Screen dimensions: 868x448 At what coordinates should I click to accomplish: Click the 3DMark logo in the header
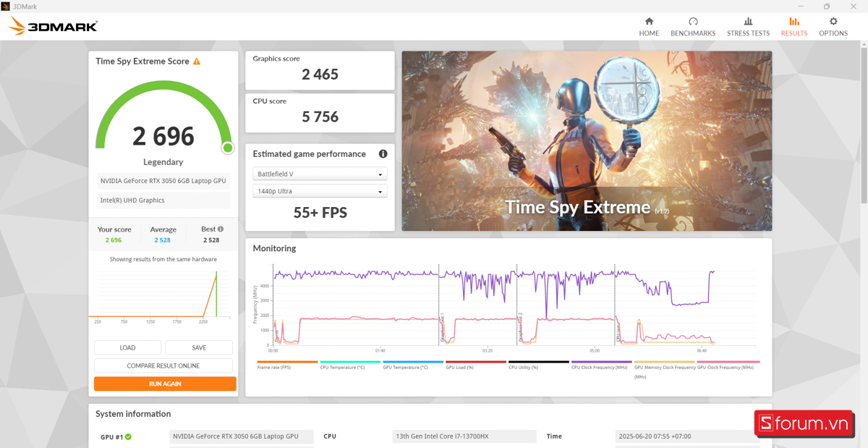coord(53,27)
